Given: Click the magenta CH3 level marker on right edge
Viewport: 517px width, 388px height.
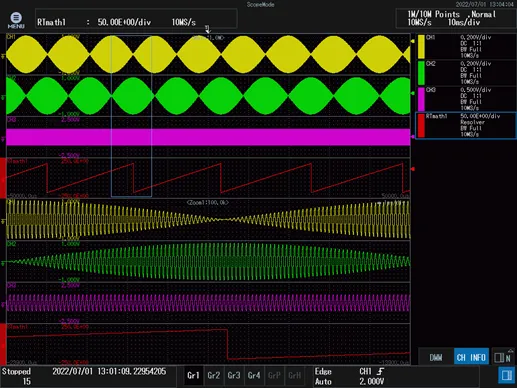Looking at the screenshot, I should 413,137.
